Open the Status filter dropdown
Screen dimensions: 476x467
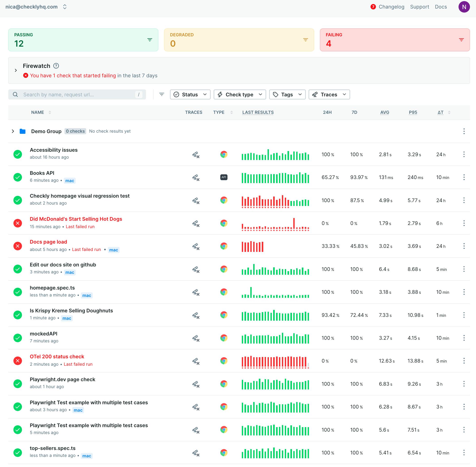(190, 94)
